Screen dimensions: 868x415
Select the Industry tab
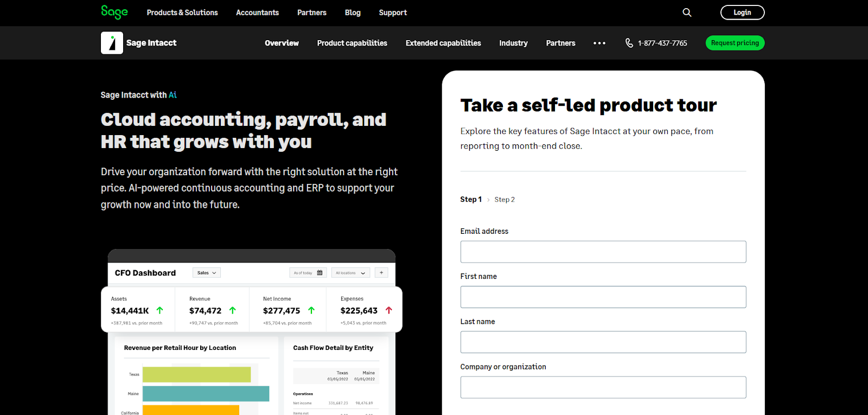513,43
